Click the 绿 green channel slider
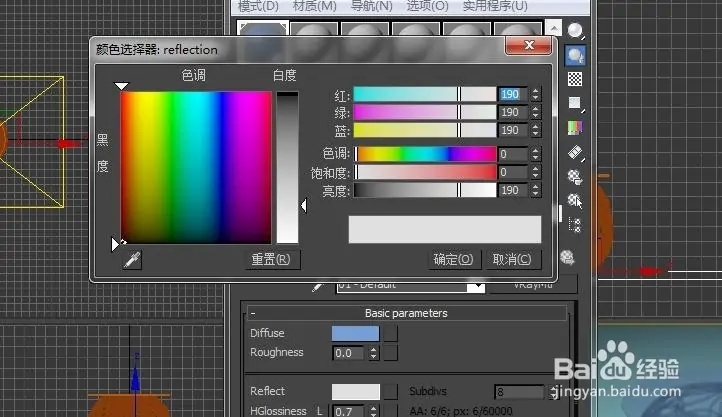This screenshot has width=722, height=417. (x=425, y=112)
